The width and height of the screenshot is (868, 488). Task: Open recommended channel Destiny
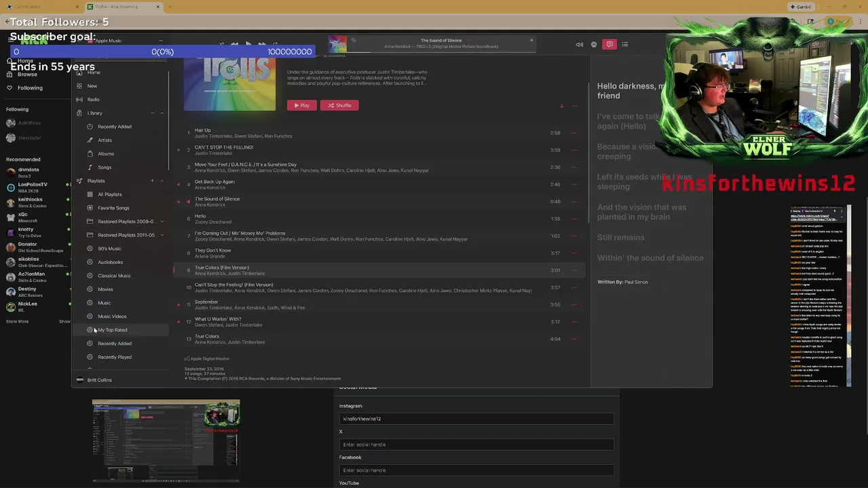[35, 292]
